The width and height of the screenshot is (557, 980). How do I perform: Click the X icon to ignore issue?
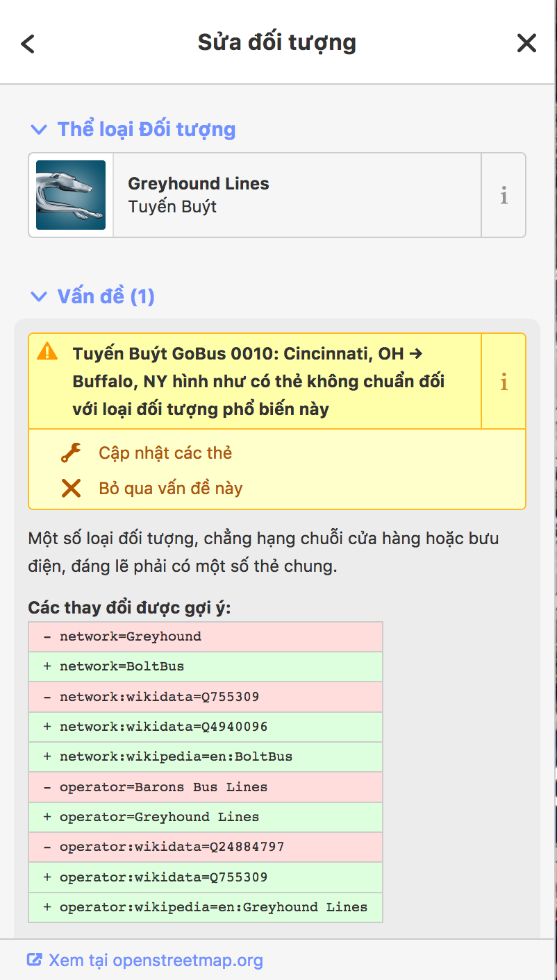(71, 489)
